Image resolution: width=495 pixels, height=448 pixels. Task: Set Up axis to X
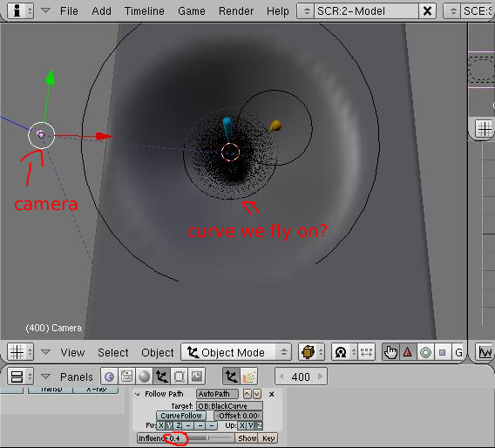[x=242, y=425]
